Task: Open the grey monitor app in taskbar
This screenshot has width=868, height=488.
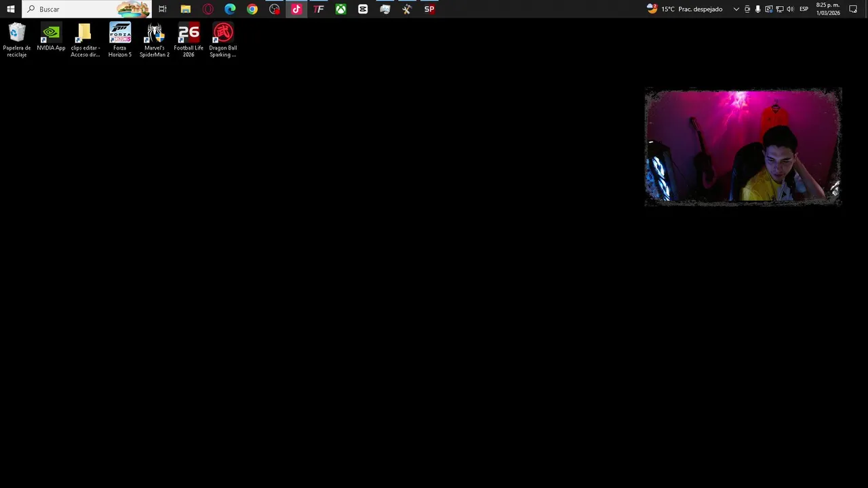Action: pos(385,9)
